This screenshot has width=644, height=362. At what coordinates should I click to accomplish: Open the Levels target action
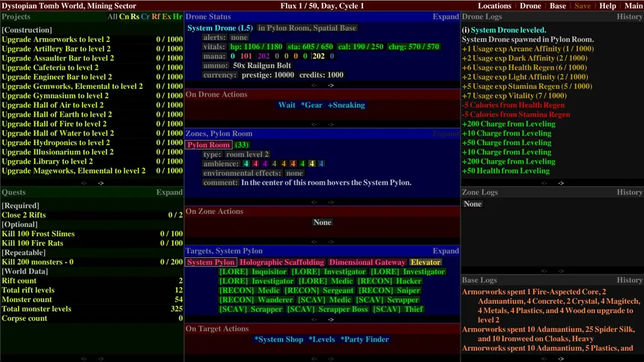click(x=321, y=340)
